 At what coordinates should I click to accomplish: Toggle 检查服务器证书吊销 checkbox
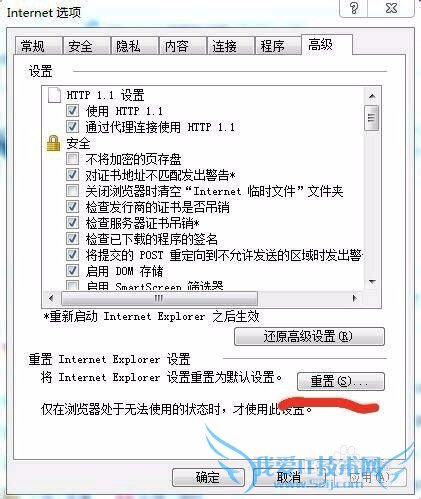pyautogui.click(x=72, y=223)
